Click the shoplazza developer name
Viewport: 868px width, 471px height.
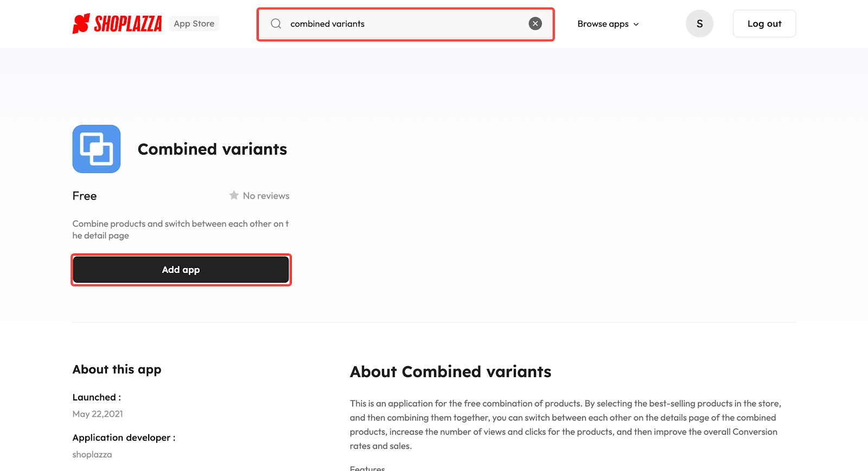(x=92, y=455)
